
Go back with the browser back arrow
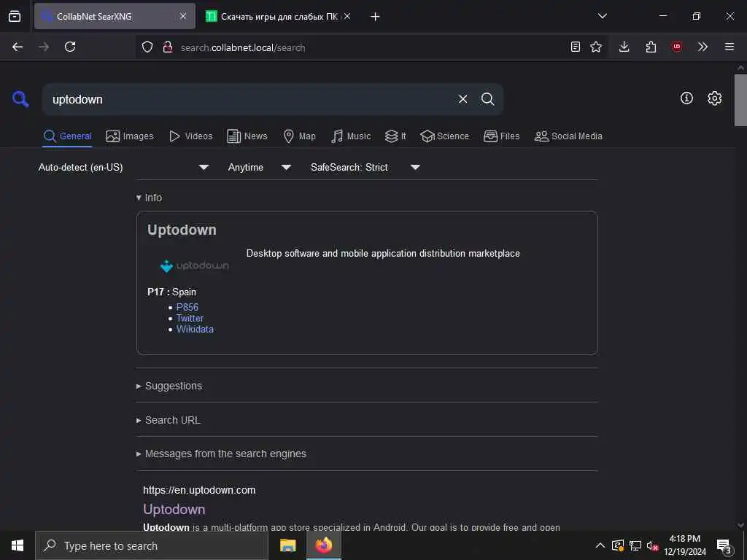pos(18,47)
